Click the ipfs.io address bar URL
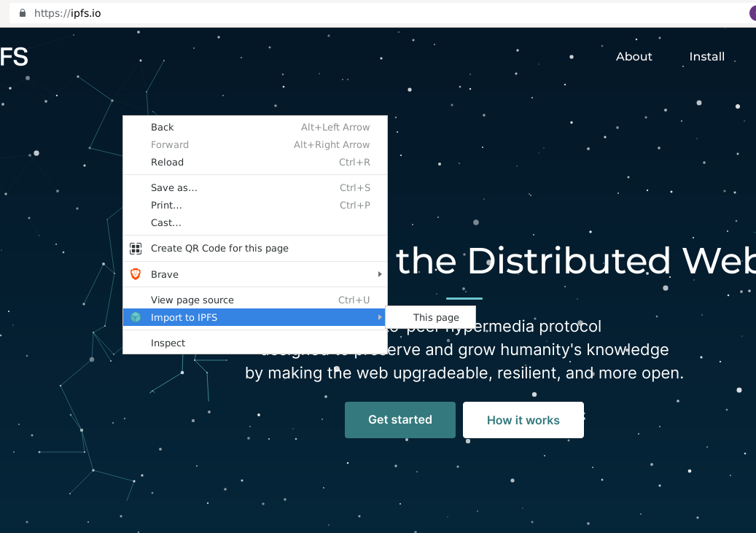Screen dimensions: 756x533 pos(68,13)
